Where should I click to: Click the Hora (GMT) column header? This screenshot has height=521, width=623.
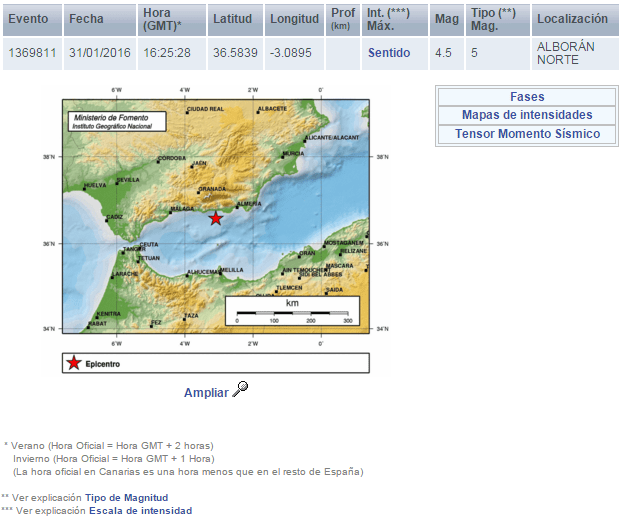click(172, 20)
